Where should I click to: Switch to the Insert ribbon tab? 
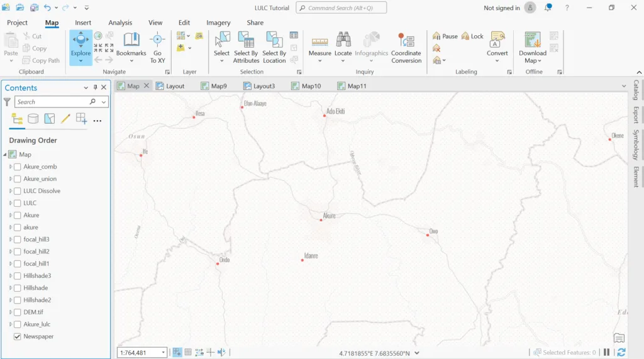pos(83,23)
